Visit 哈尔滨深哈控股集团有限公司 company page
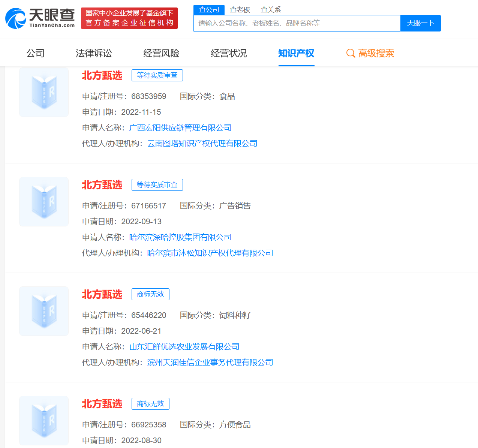Screen dimensions: 478x448 [x=180, y=237]
